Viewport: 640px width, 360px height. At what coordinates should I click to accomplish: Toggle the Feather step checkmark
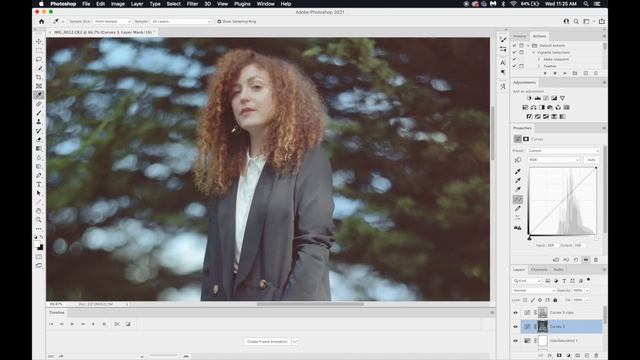[x=514, y=66]
